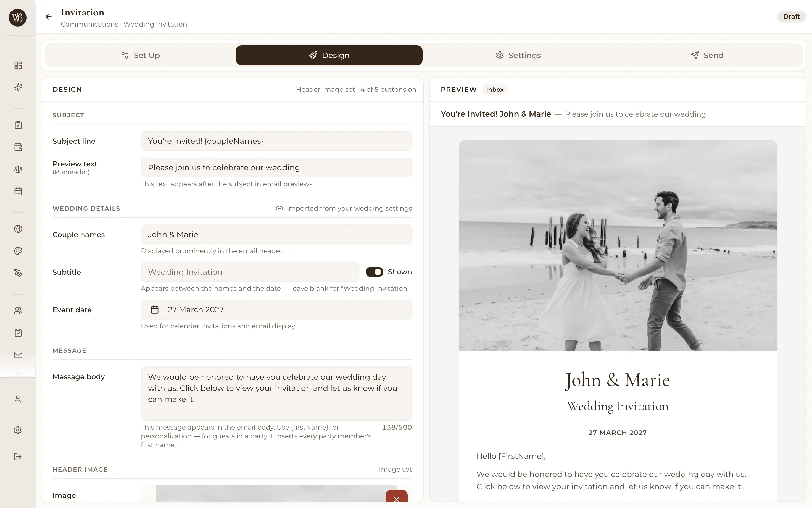Open the sparkle AI icon in sidebar
This screenshot has height=508, width=812.
(x=18, y=87)
